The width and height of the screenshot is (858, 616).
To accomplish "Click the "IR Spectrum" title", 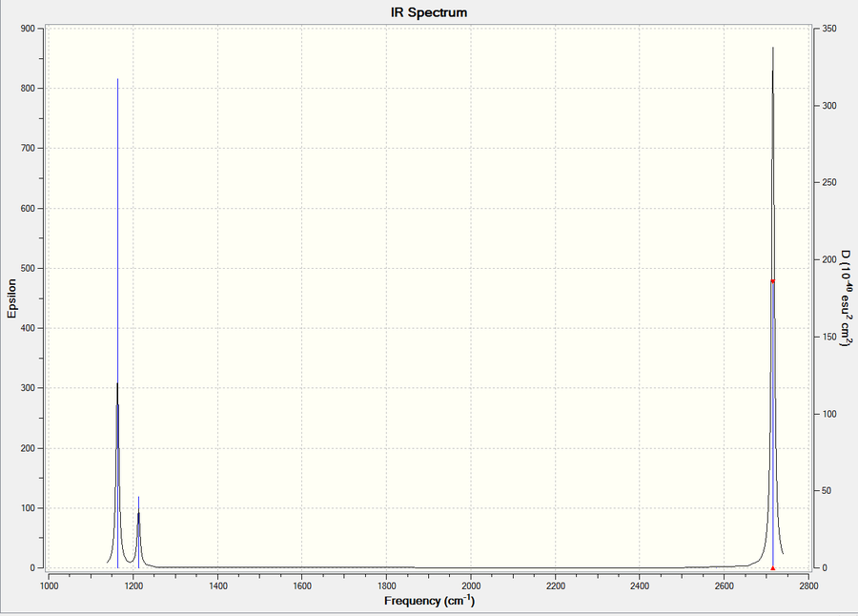I will click(429, 12).
